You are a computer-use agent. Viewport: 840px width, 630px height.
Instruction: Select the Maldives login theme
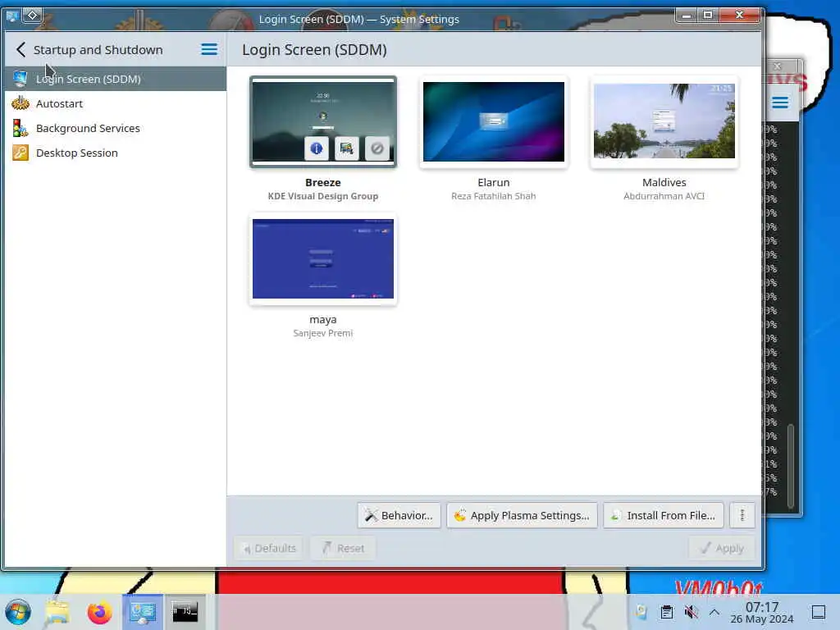664,121
